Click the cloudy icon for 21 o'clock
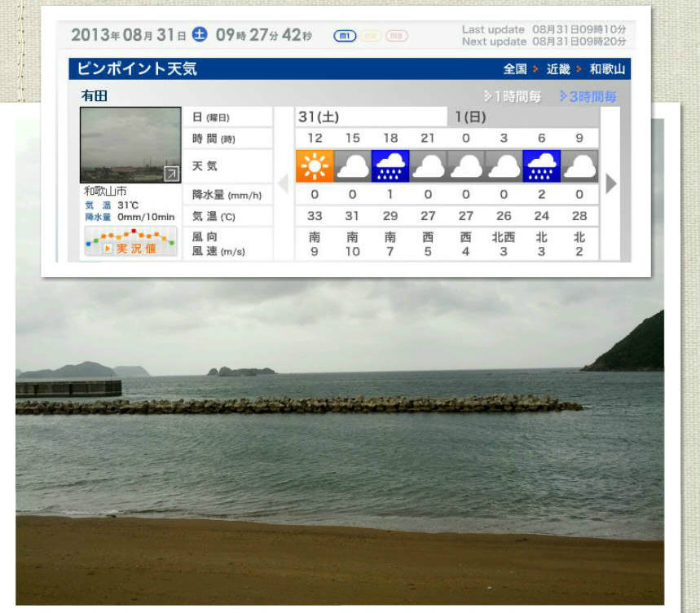The image size is (700, 613). coord(428,166)
